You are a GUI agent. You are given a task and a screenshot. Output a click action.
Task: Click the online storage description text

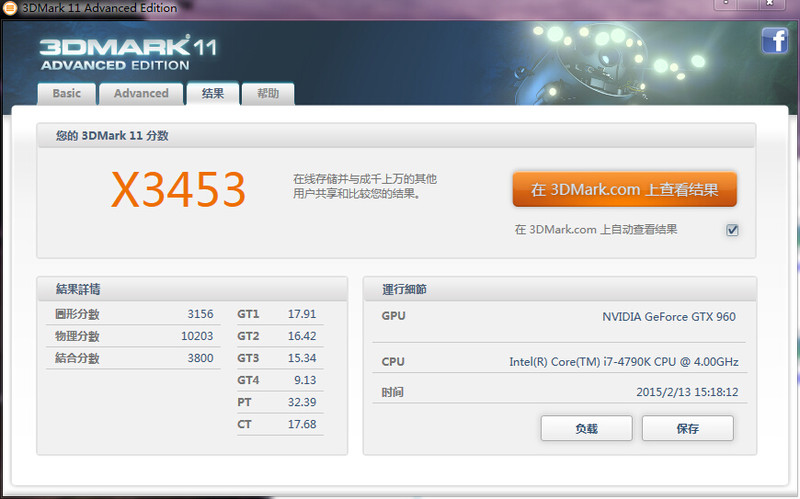coord(365,186)
